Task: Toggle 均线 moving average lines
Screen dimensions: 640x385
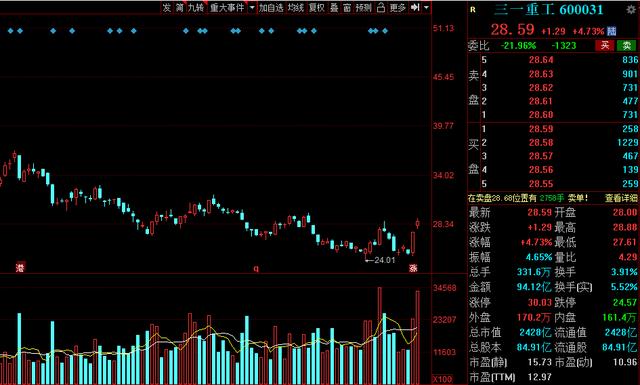Action: click(x=296, y=7)
